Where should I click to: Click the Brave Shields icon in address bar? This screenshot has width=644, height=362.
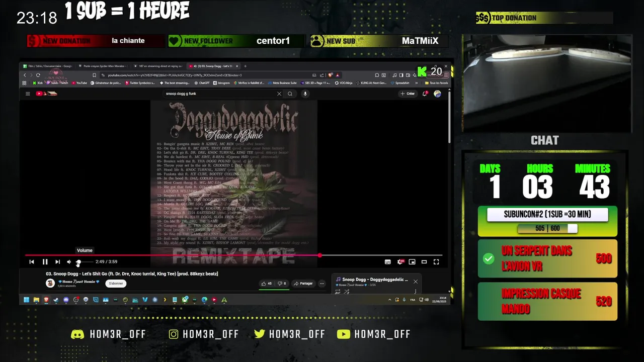click(331, 75)
